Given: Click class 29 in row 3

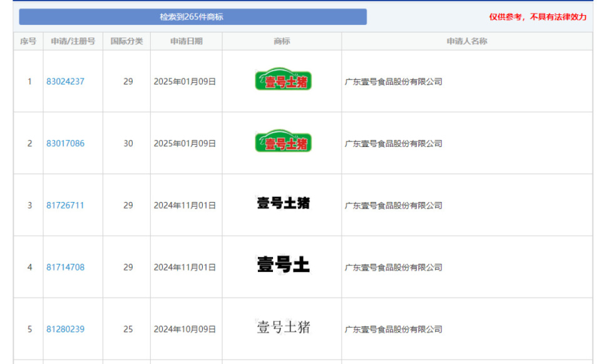Looking at the screenshot, I should [128, 206].
